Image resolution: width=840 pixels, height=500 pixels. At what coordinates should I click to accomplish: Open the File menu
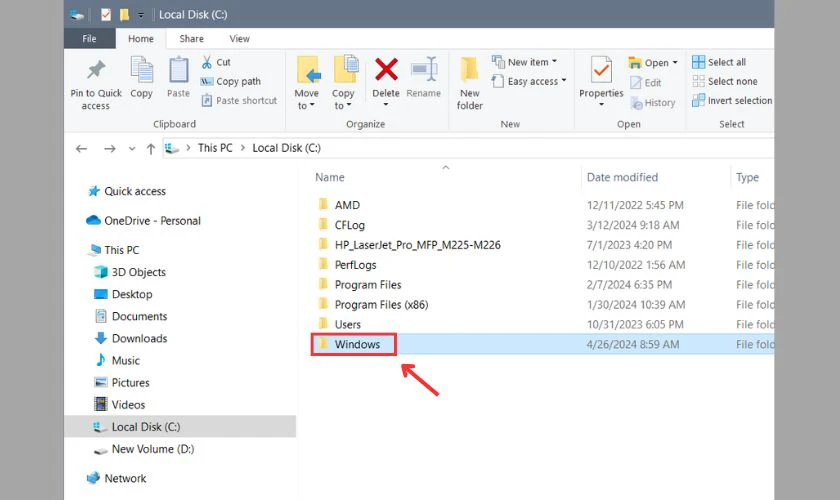[x=89, y=39]
